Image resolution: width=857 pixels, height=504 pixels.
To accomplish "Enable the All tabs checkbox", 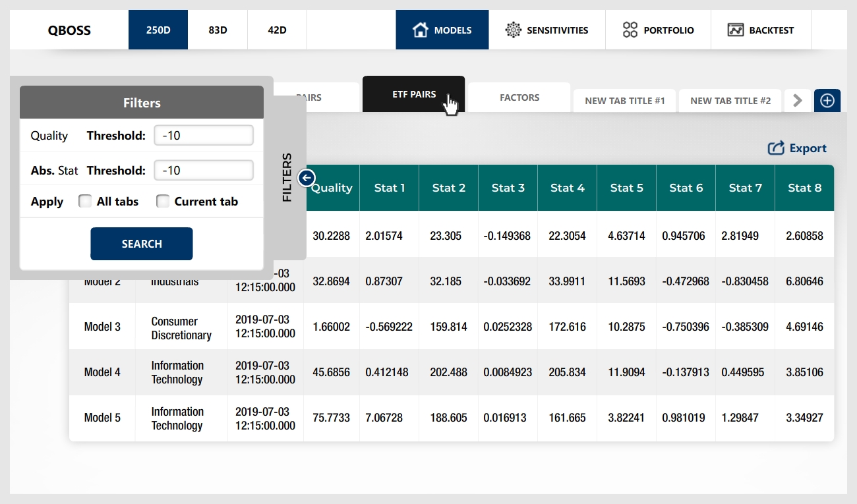I will click(85, 202).
